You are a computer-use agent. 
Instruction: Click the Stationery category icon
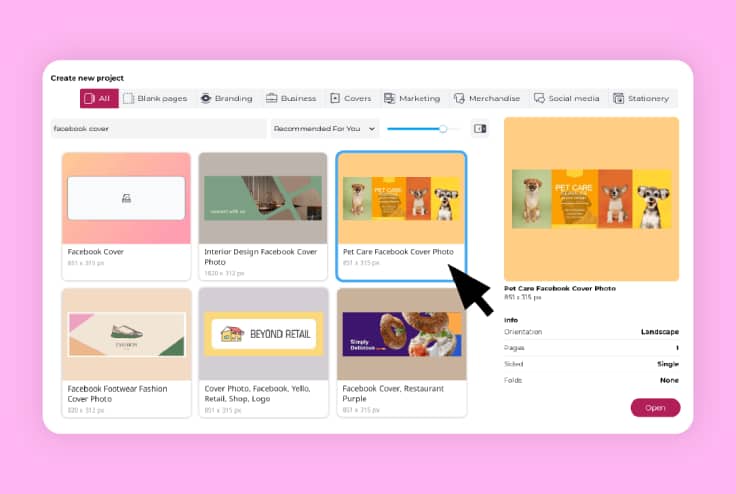click(619, 98)
